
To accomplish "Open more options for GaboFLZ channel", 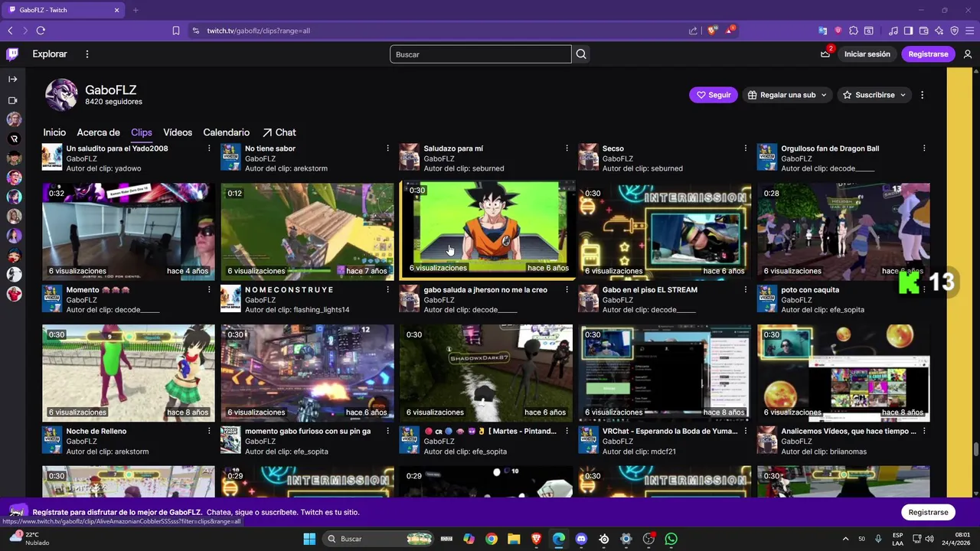I will pyautogui.click(x=922, y=95).
